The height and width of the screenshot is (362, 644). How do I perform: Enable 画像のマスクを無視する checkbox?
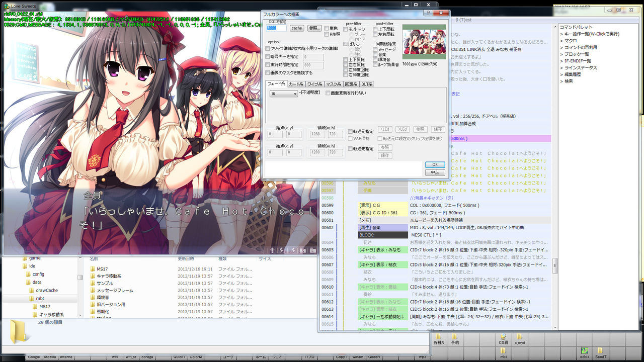268,73
